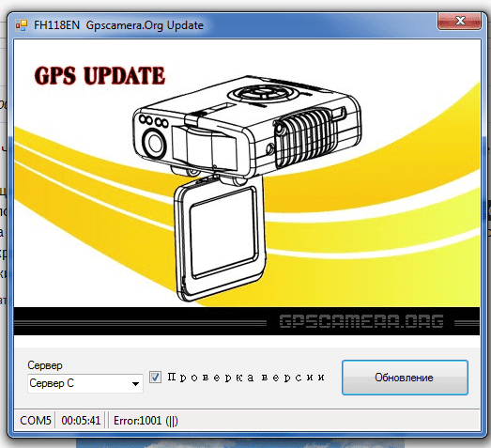The width and height of the screenshot is (491, 448).
Task: Click the 00:05:41 timer in status bar
Action: click(x=81, y=421)
